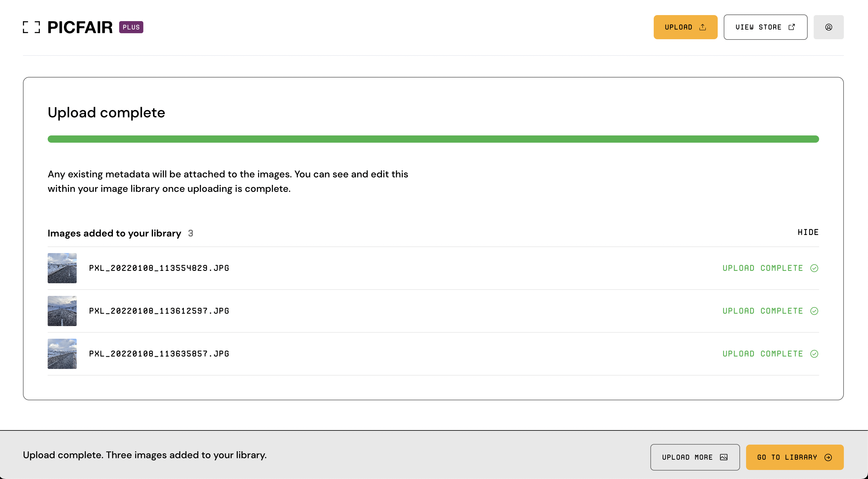Click the PLUS badge next to logo
This screenshot has width=868, height=479.
131,27
